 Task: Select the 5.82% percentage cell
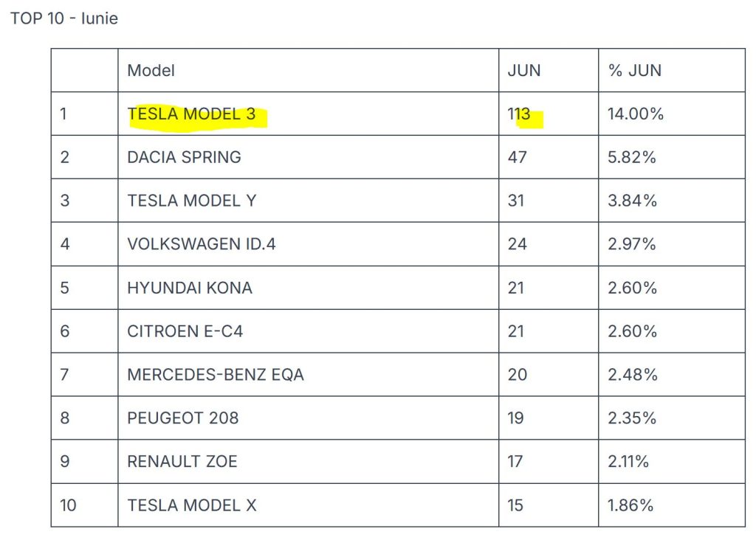pos(631,157)
